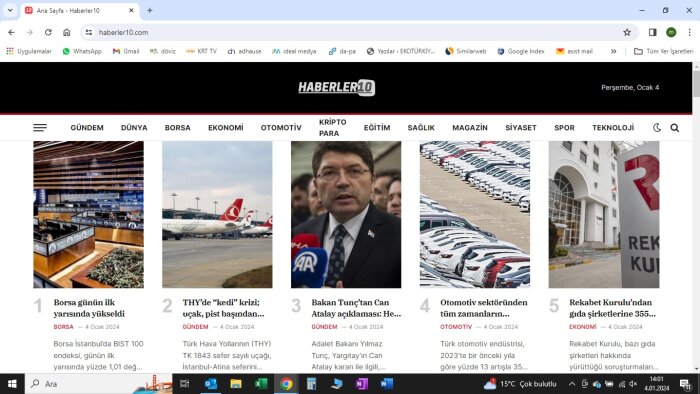This screenshot has width=700, height=394.
Task: Open Rekabet Kurulu'ndan gıda şirketlerine headline
Action: click(612, 308)
